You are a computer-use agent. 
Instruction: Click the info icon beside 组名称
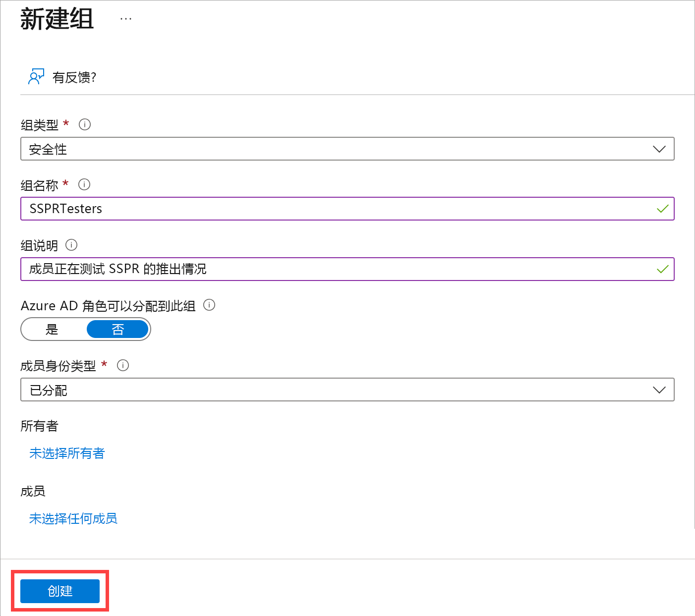(84, 185)
